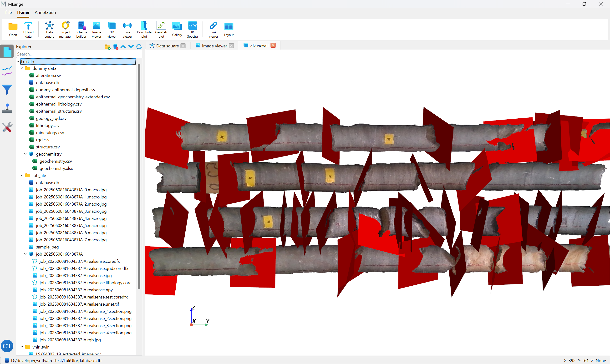Viewport: 610px width, 364px height.
Task: Collapse the dummy data folder
Action: point(22,68)
